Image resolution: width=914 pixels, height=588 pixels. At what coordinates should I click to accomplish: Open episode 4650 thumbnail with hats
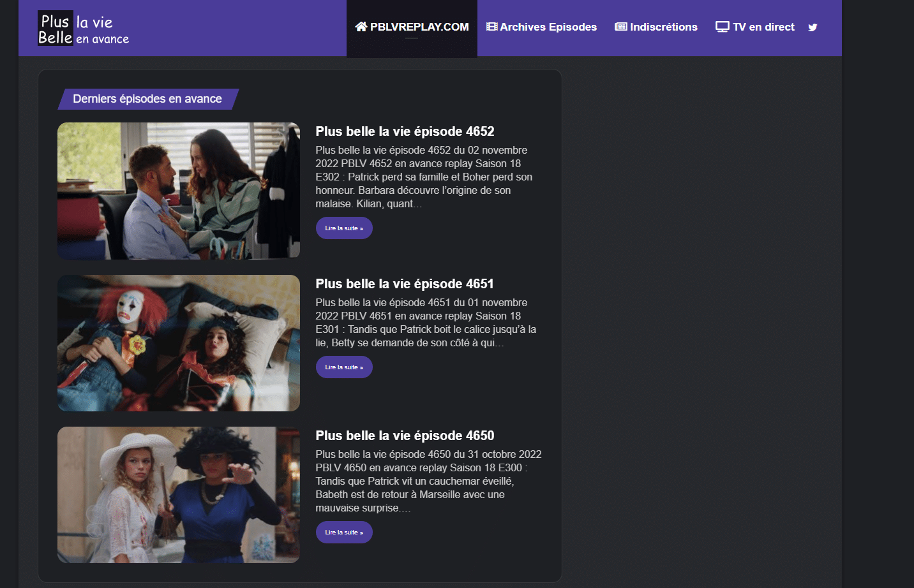point(179,495)
